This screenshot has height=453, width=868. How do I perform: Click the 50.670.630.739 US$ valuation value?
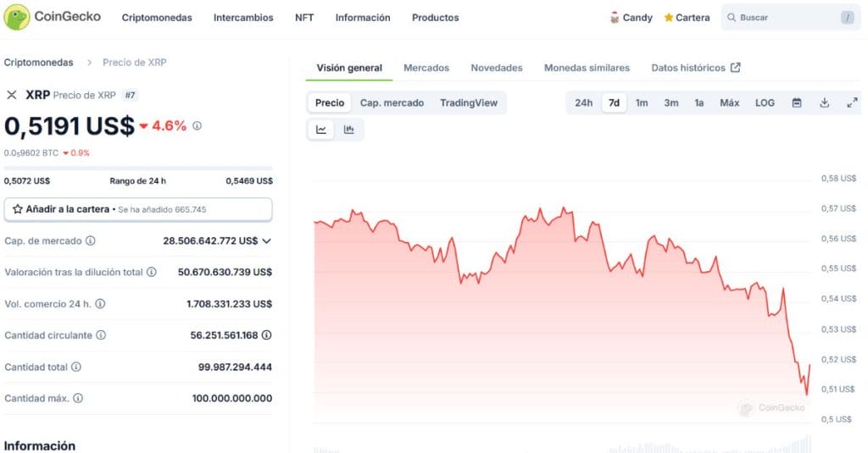pos(225,272)
